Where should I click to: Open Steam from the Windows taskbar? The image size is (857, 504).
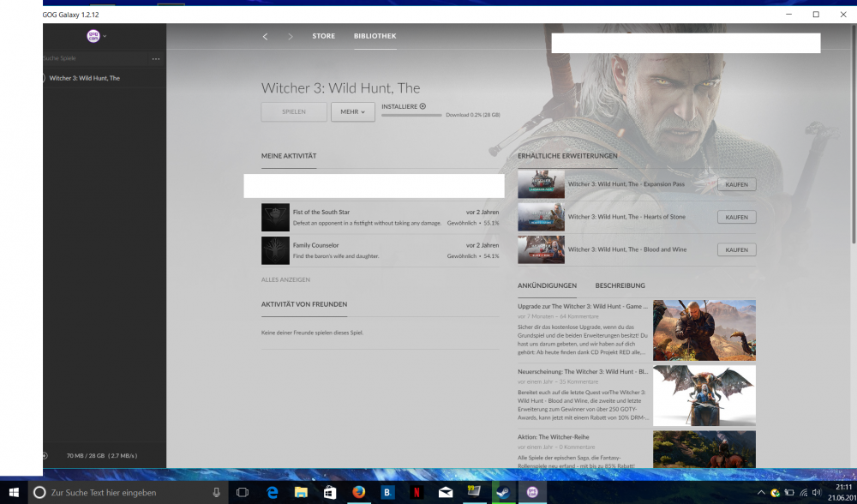click(504, 493)
